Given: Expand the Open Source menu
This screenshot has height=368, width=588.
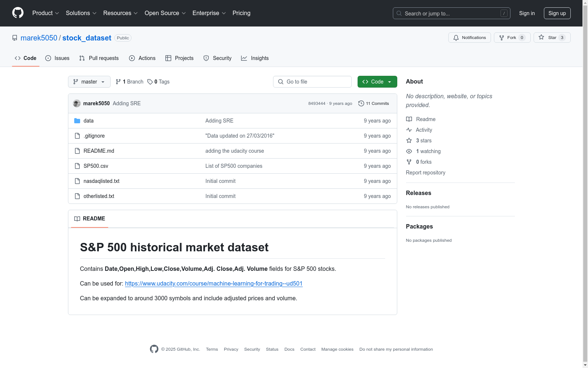Looking at the screenshot, I should [165, 13].
